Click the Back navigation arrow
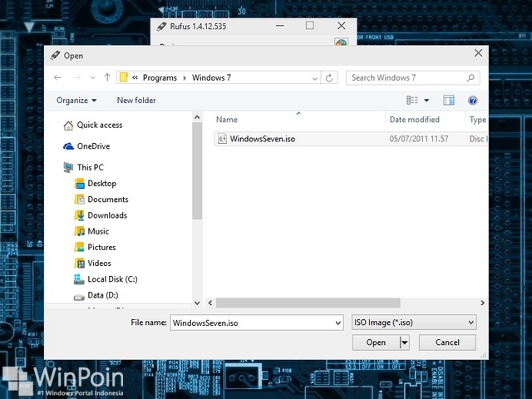This screenshot has height=399, width=532. tap(57, 77)
